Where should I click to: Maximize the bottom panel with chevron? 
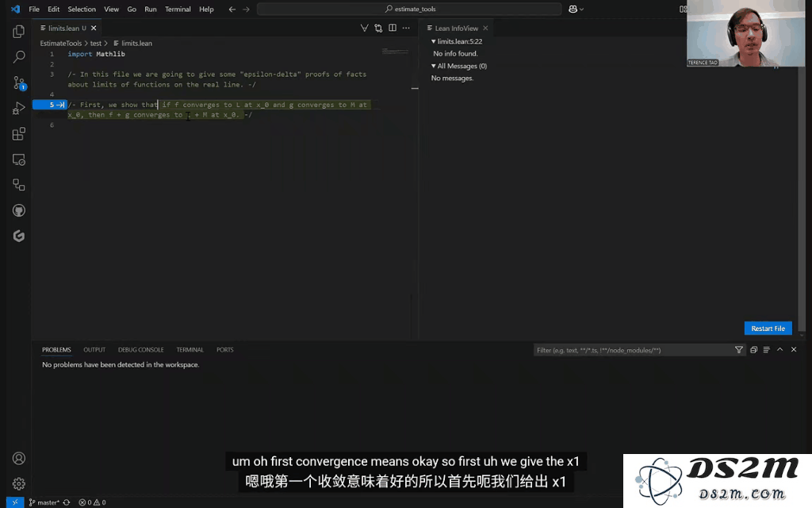tap(780, 350)
